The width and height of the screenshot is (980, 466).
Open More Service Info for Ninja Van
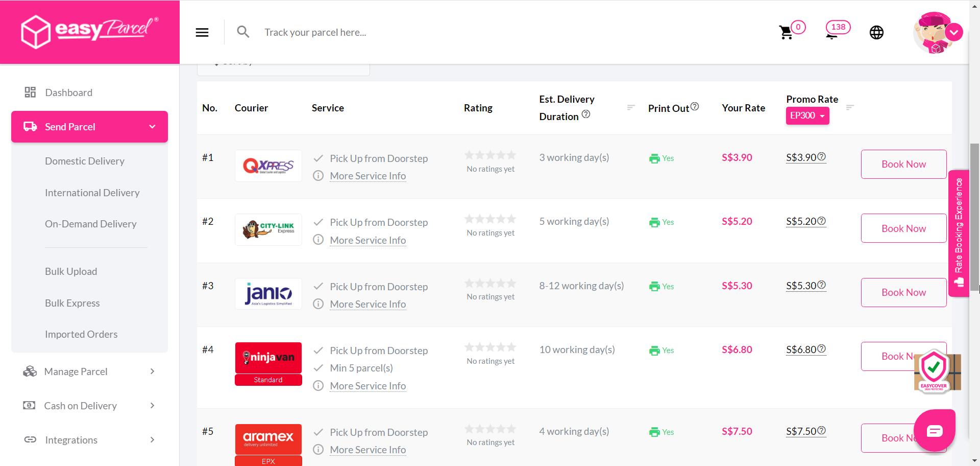point(367,386)
